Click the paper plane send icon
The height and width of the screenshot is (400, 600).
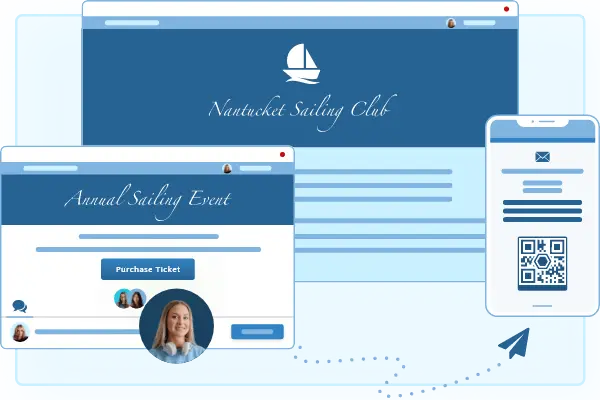[x=516, y=344]
